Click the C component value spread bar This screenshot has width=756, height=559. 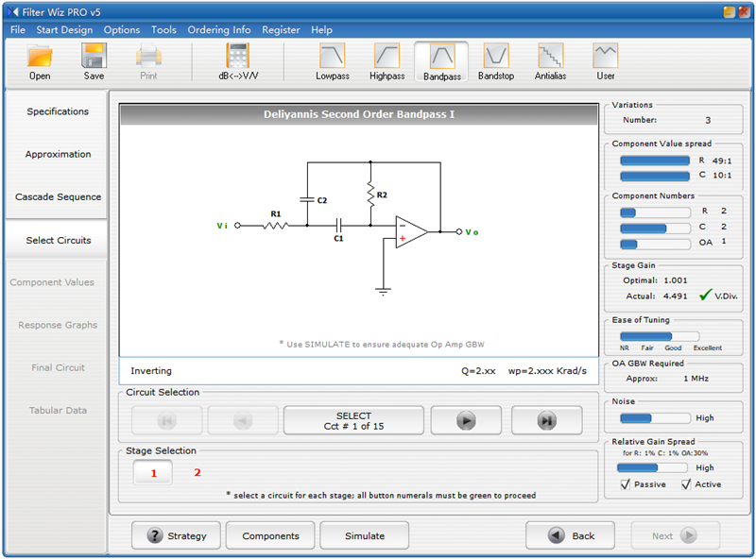pyautogui.click(x=655, y=176)
